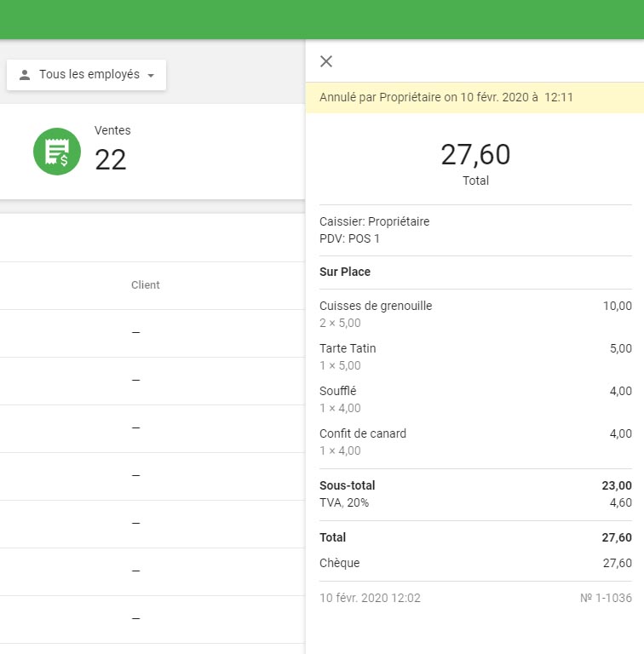Image resolution: width=644 pixels, height=654 pixels.
Task: Open the Tous les employés filter
Action: point(87,75)
